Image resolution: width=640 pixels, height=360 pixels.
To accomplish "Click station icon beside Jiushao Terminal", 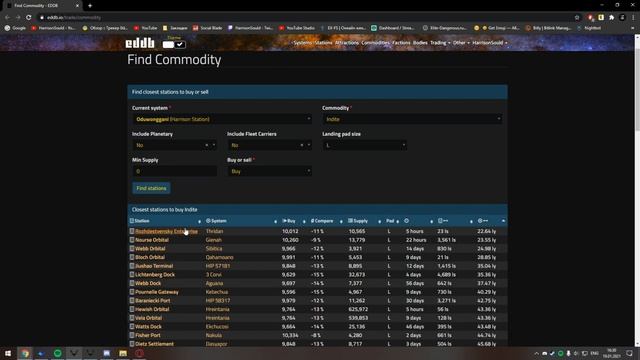I will click(x=132, y=266).
